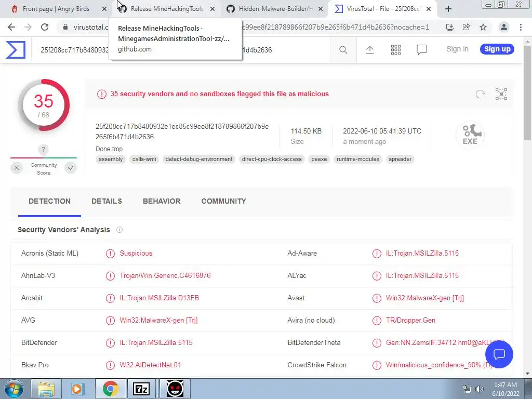Click the share page icon
This screenshot has height=399, width=532.
[x=467, y=27]
